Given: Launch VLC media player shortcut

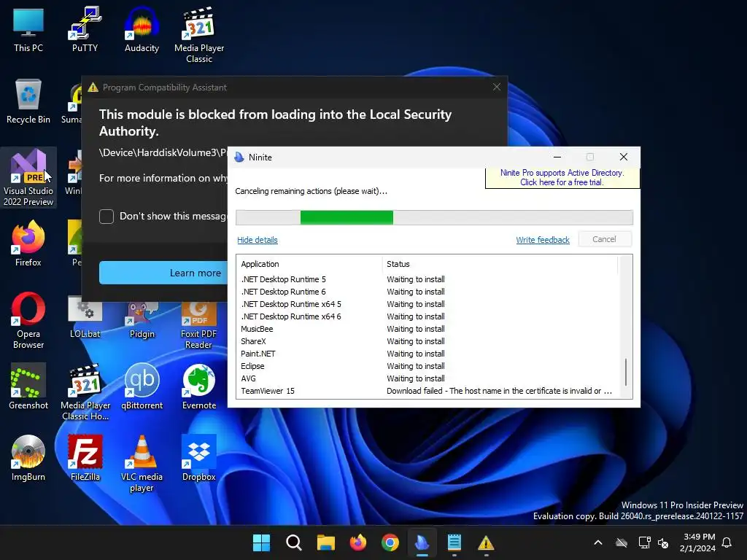Looking at the screenshot, I should pyautogui.click(x=142, y=464).
